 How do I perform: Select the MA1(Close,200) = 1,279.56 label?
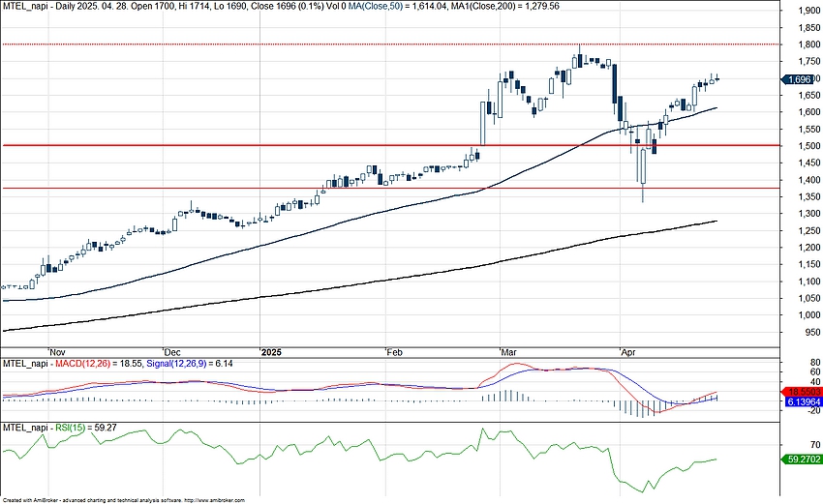[503, 7]
